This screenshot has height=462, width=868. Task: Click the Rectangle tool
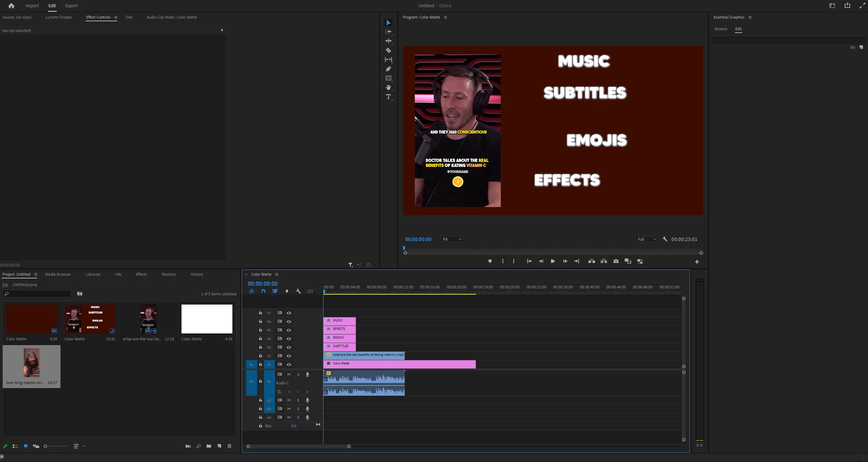tap(388, 78)
